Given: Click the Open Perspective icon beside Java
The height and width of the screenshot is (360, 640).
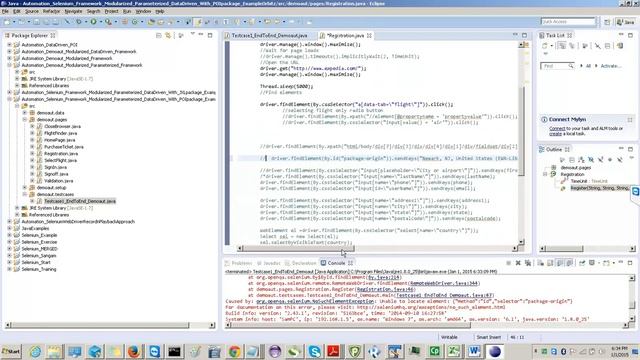Looking at the screenshot, I should tap(607, 22).
